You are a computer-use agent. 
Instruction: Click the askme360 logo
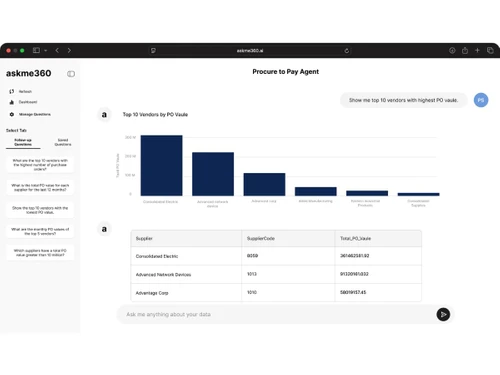point(29,73)
